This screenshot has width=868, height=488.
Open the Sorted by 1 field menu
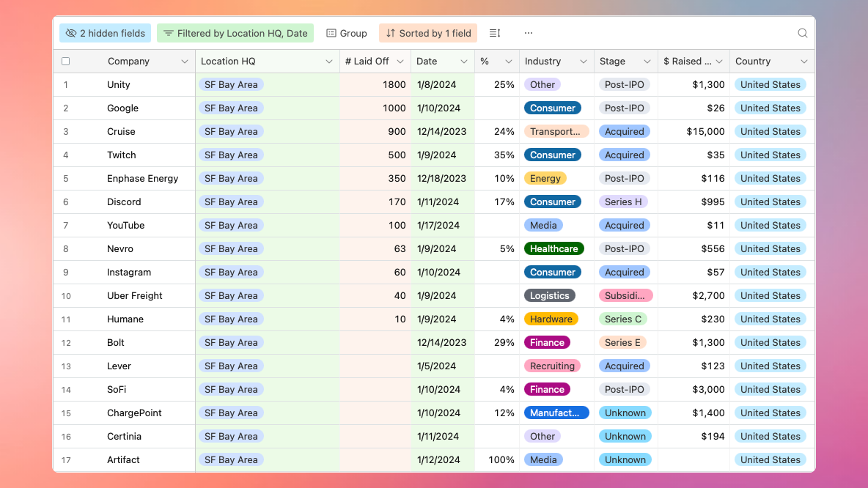click(428, 33)
